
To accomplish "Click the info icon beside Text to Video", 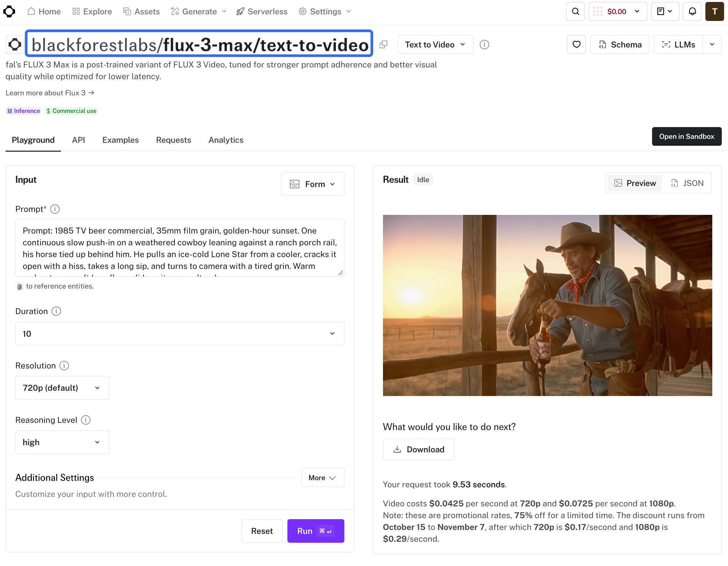I will [x=484, y=44].
